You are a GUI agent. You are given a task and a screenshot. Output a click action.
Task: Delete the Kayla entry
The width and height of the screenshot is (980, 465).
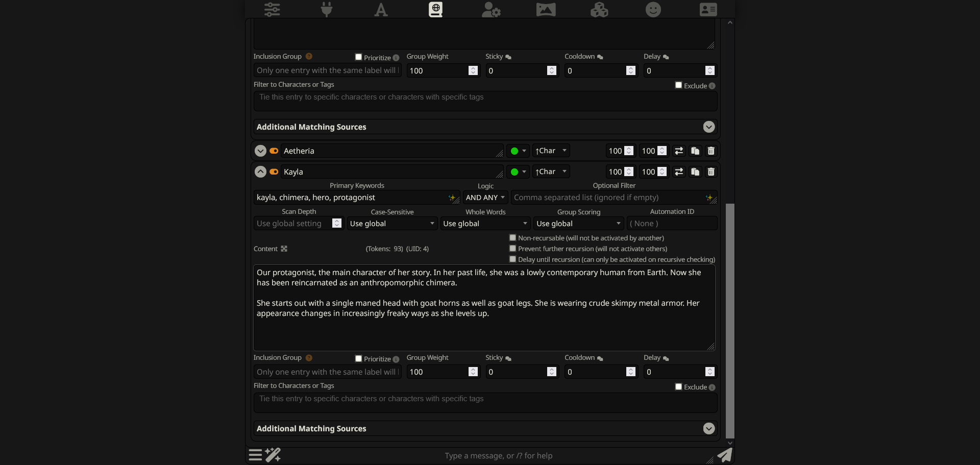[x=711, y=172]
